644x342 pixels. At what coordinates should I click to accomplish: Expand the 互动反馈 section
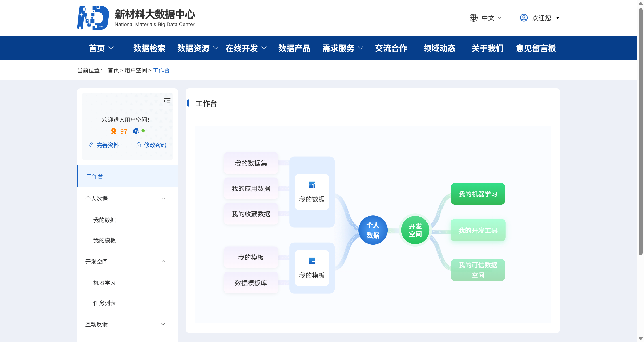coord(163,324)
